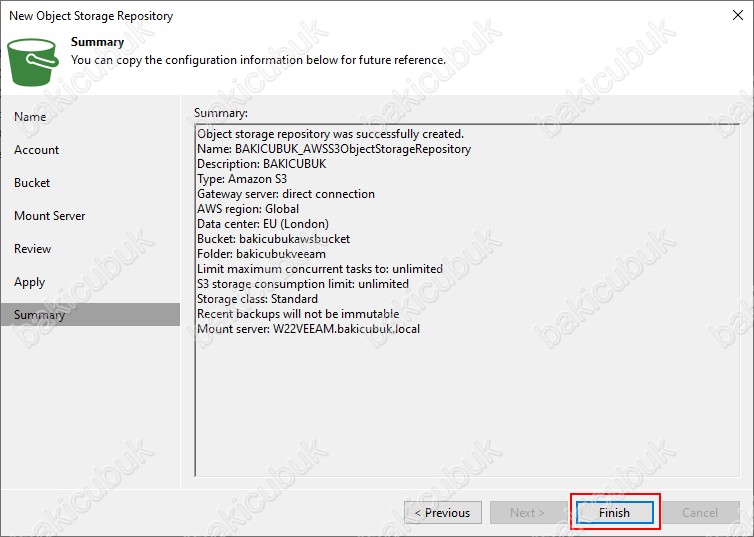
Task: Click 'S3 storage consumption limit: unlimited' line
Action: pyautogui.click(x=303, y=284)
